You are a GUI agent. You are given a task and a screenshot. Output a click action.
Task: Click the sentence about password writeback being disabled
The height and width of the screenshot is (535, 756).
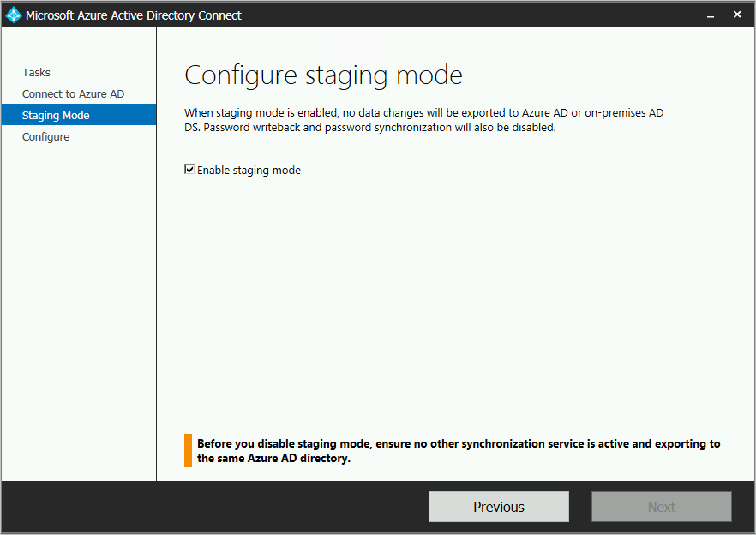pos(380,128)
